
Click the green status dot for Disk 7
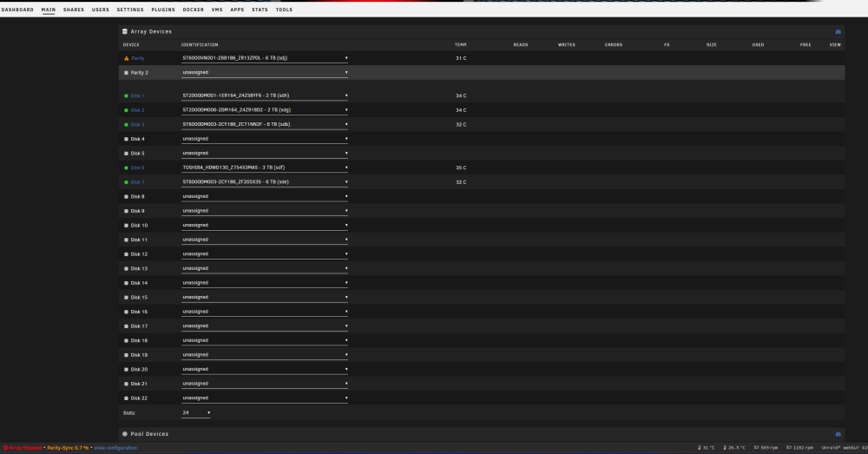pos(126,182)
